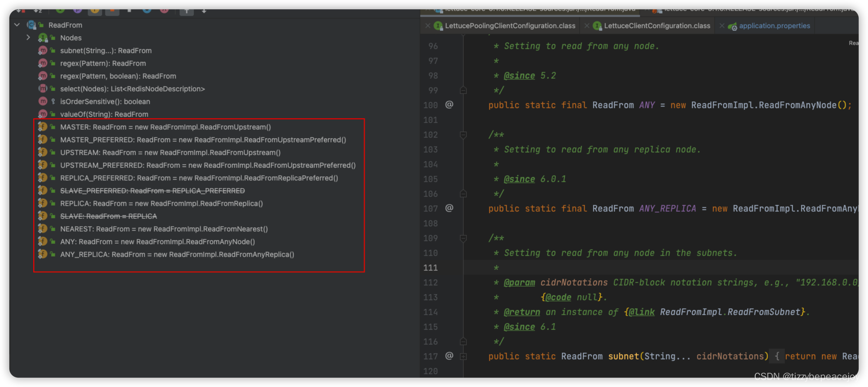Screen dimensions: 868x387
Task: Select REPLICA_PREFERRED field entry
Action: pos(199,178)
